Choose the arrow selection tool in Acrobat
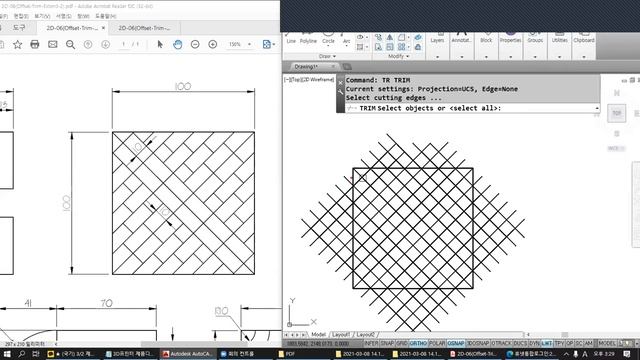640x360 pixels. coord(160,44)
